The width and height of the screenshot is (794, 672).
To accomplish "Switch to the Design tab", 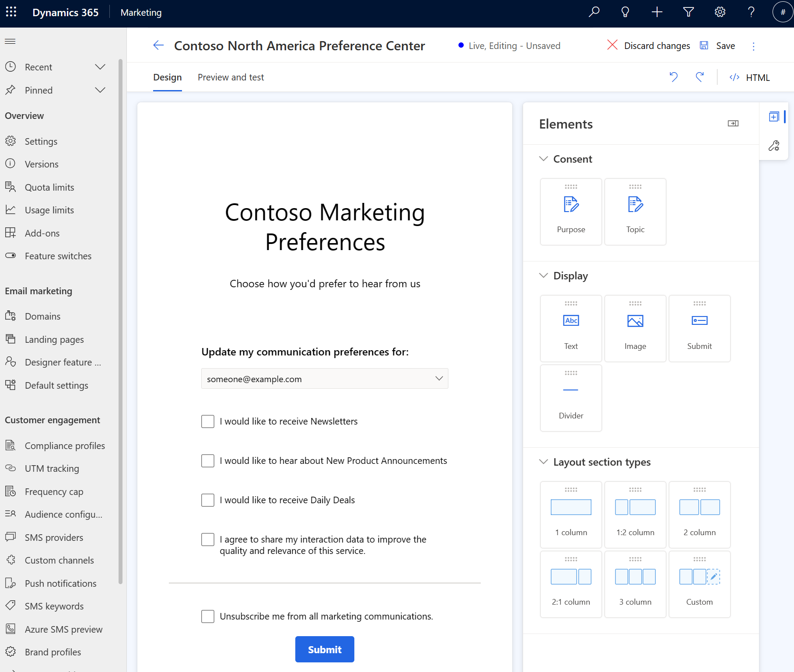I will [168, 77].
